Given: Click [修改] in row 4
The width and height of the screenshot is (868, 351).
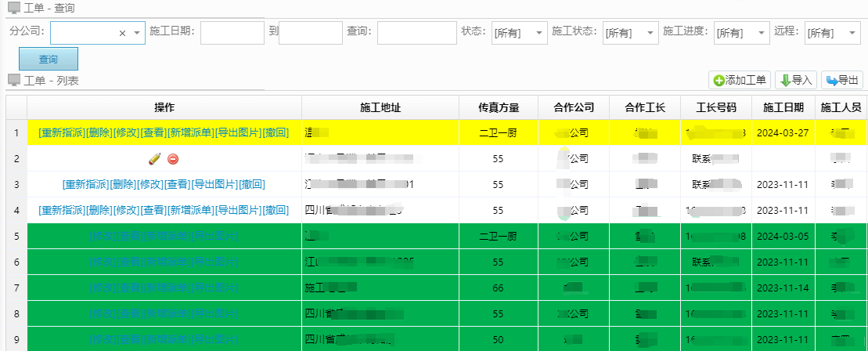Looking at the screenshot, I should tap(126, 210).
